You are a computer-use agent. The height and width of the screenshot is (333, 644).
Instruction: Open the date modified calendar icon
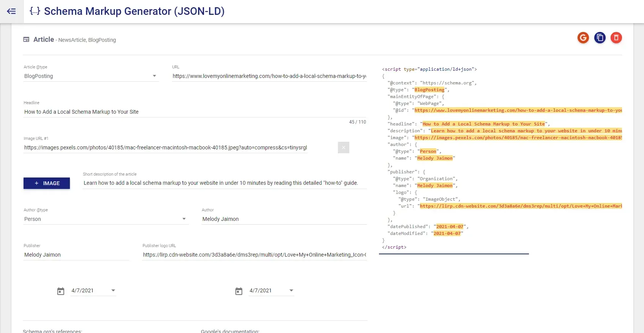pyautogui.click(x=239, y=291)
